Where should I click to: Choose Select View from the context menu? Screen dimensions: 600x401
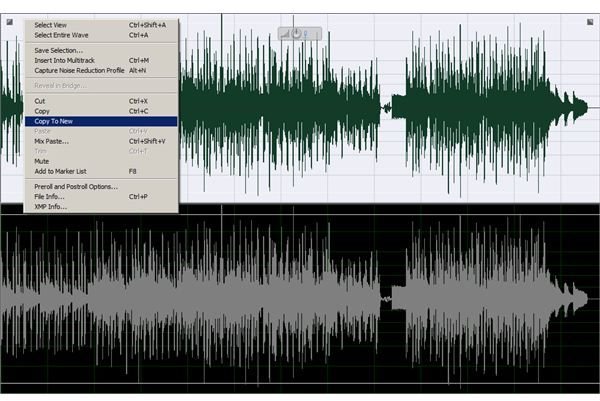point(101,25)
